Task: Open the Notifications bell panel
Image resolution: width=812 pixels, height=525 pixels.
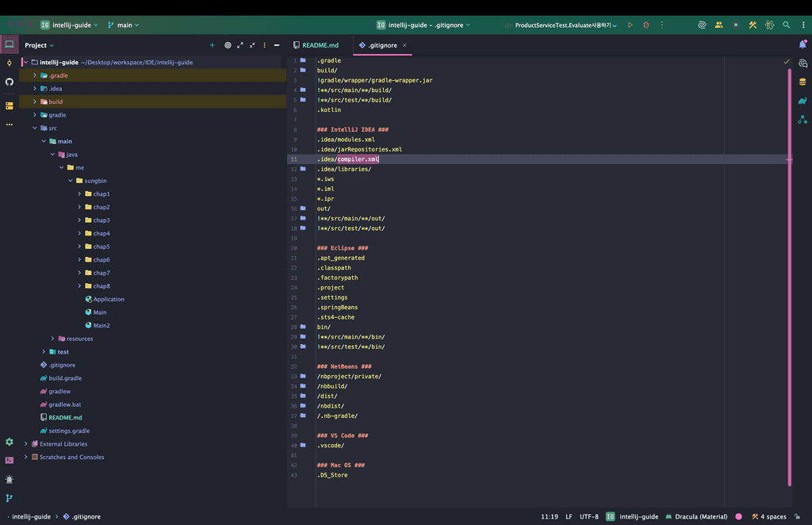Action: pos(802,44)
